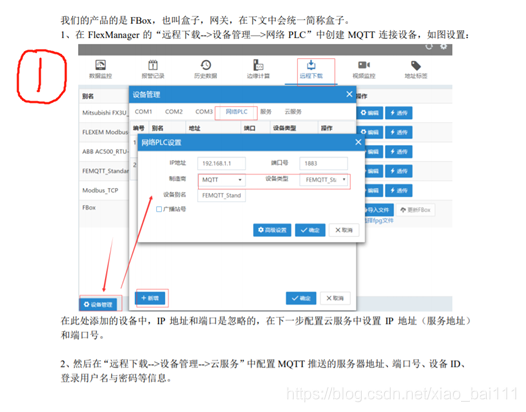Open the 地址标签 address tag icon
The image size is (526, 412).
[416, 69]
